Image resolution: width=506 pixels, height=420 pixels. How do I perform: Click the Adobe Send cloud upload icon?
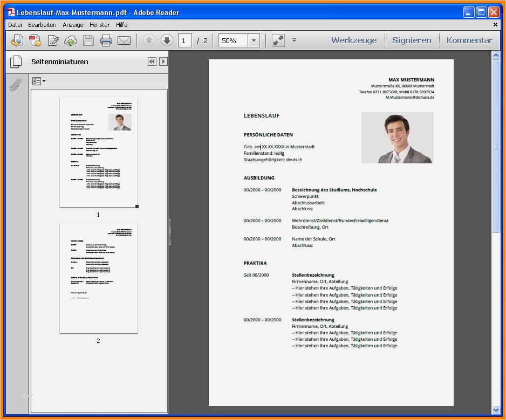(x=70, y=40)
